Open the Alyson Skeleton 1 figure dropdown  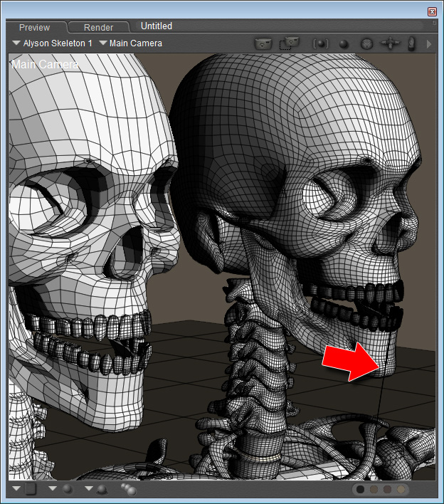coord(52,43)
